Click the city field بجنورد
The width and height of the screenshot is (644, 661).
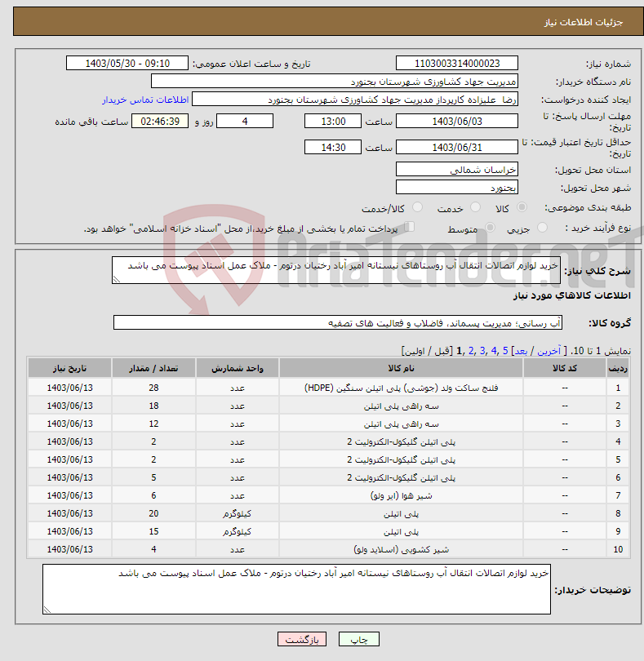coord(457,187)
